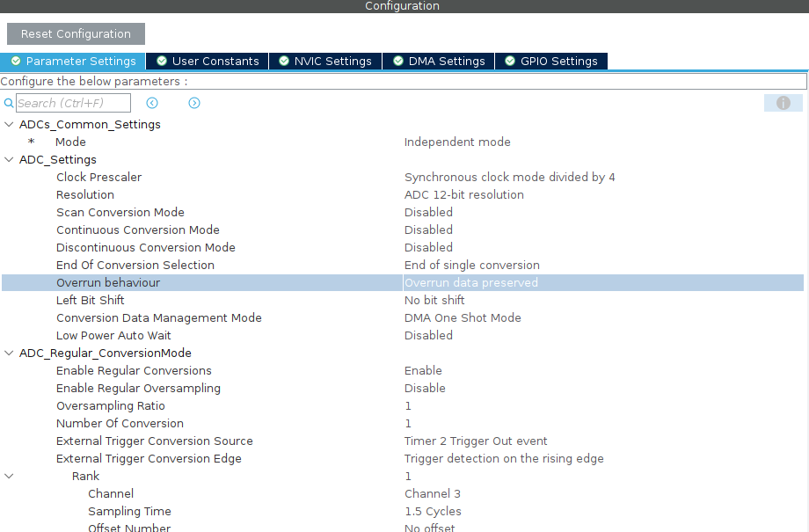Viewport: 809px width, 532px height.
Task: Click the Reset Configuration button
Action: click(x=76, y=34)
